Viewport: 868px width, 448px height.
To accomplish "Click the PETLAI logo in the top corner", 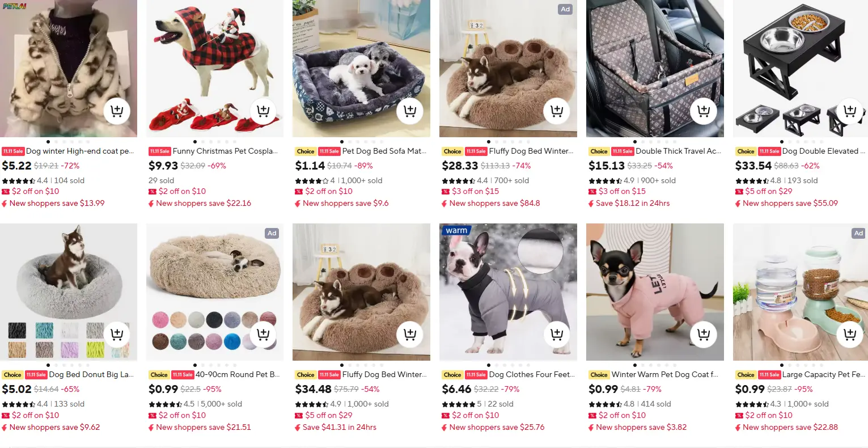I will (14, 5).
